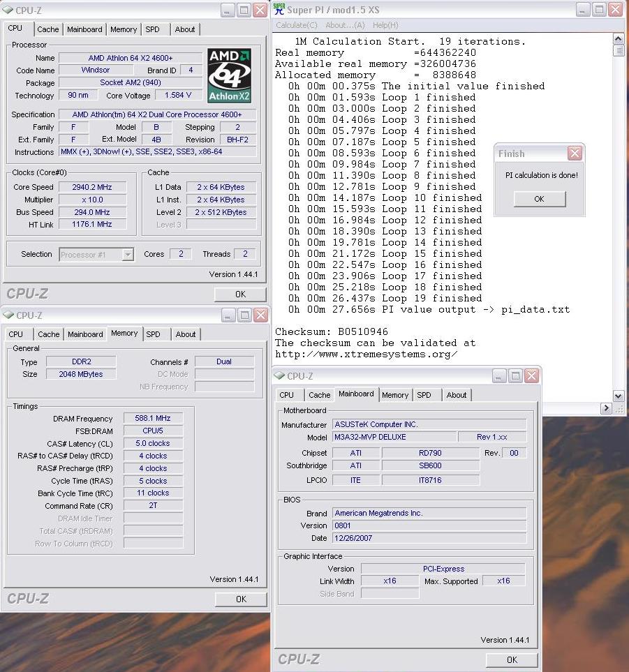The height and width of the screenshot is (672, 629).
Task: Click the AMD Athlon X2 logo image
Action: click(230, 75)
